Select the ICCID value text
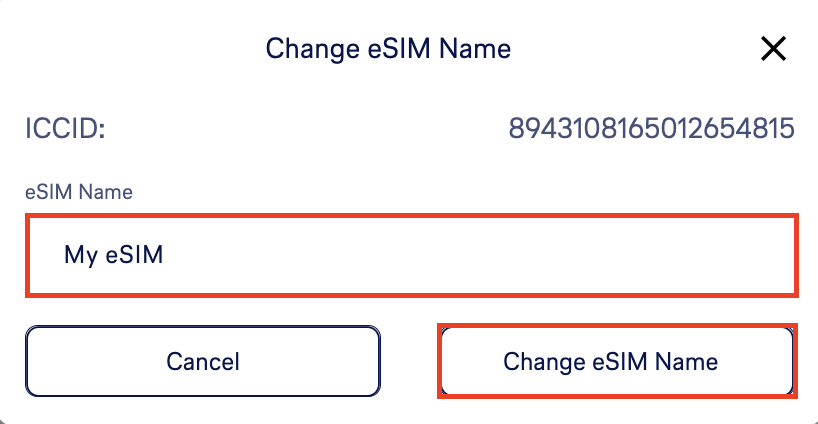Image resolution: width=818 pixels, height=424 pixels. [x=651, y=129]
